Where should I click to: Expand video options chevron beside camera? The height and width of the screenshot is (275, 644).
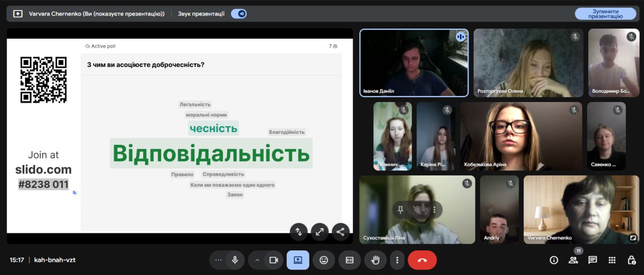[x=257, y=260]
